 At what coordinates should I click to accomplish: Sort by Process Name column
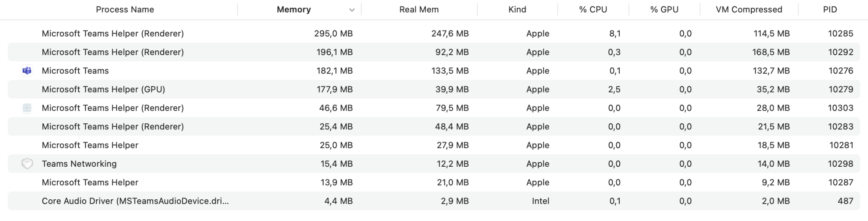[125, 10]
